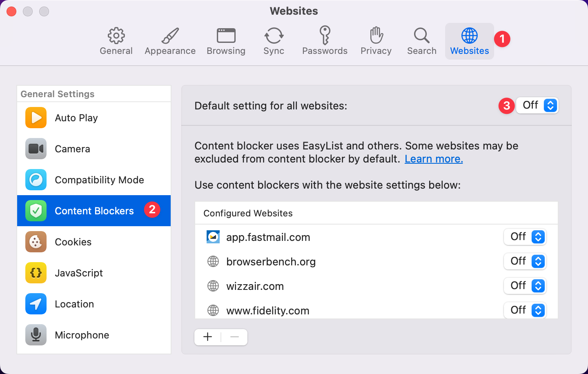The image size is (588, 374).
Task: Add a new configured website
Action: pos(207,337)
